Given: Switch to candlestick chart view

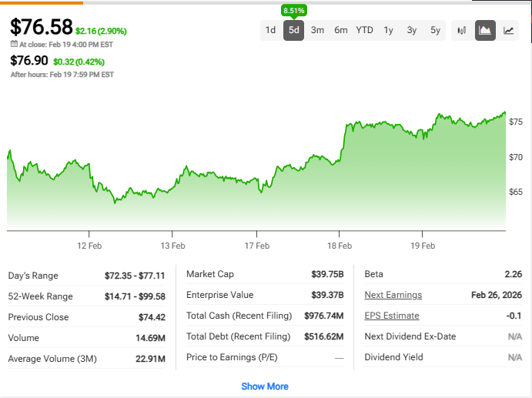Looking at the screenshot, I should click(461, 31).
